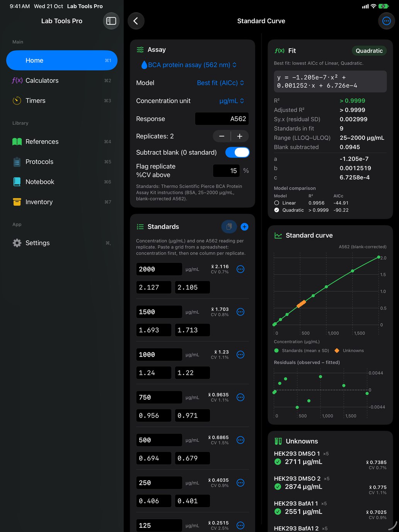Click the References book icon
399x532 pixels.
[x=17, y=142]
